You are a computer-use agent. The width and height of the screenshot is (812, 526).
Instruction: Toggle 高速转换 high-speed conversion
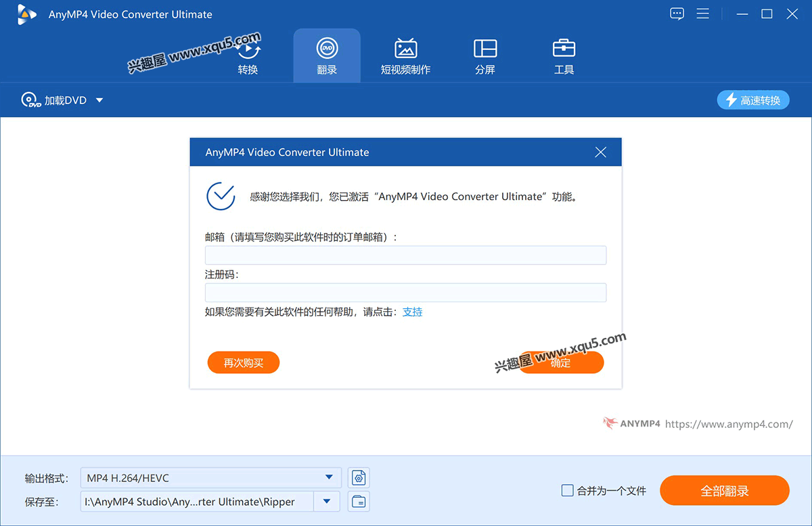753,100
